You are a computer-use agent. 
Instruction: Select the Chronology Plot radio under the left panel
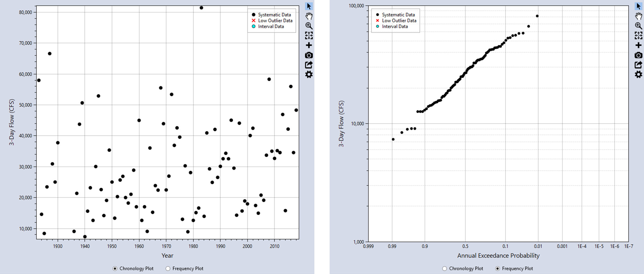pyautogui.click(x=115, y=268)
